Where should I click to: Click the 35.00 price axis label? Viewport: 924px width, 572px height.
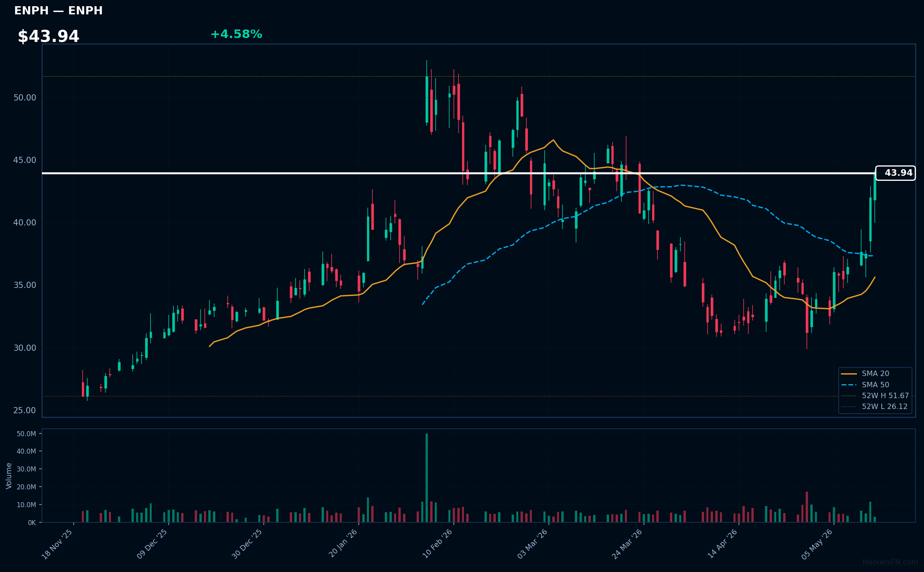[x=25, y=285]
